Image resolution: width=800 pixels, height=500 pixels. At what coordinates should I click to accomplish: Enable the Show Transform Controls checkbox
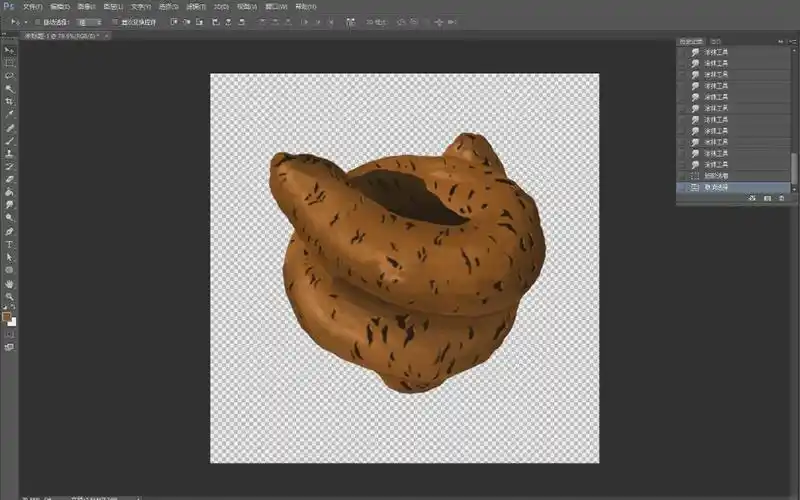115,21
